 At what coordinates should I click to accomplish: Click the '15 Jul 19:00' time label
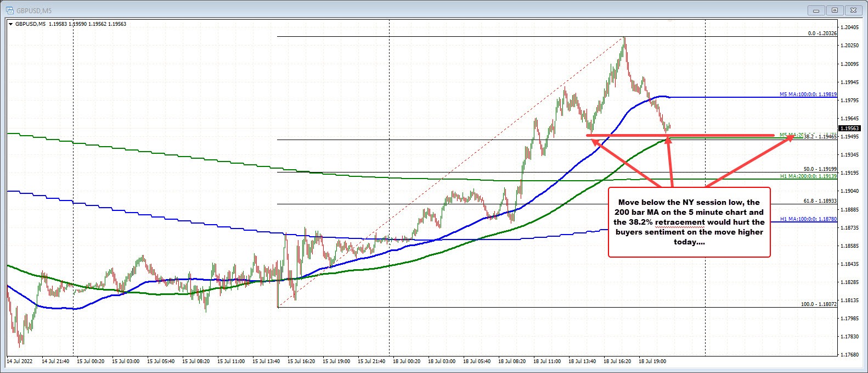tap(336, 362)
